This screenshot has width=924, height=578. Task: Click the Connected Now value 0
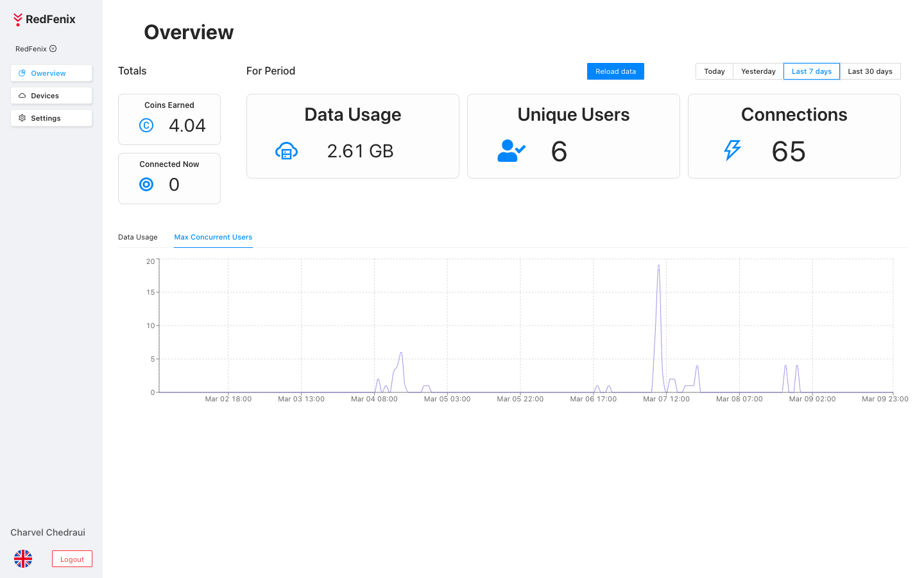point(174,184)
